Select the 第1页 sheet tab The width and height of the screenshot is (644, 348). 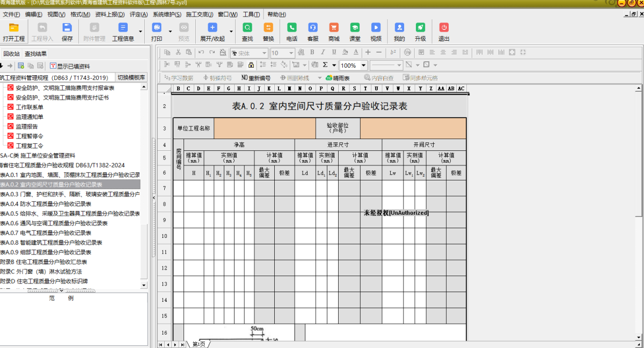199,344
